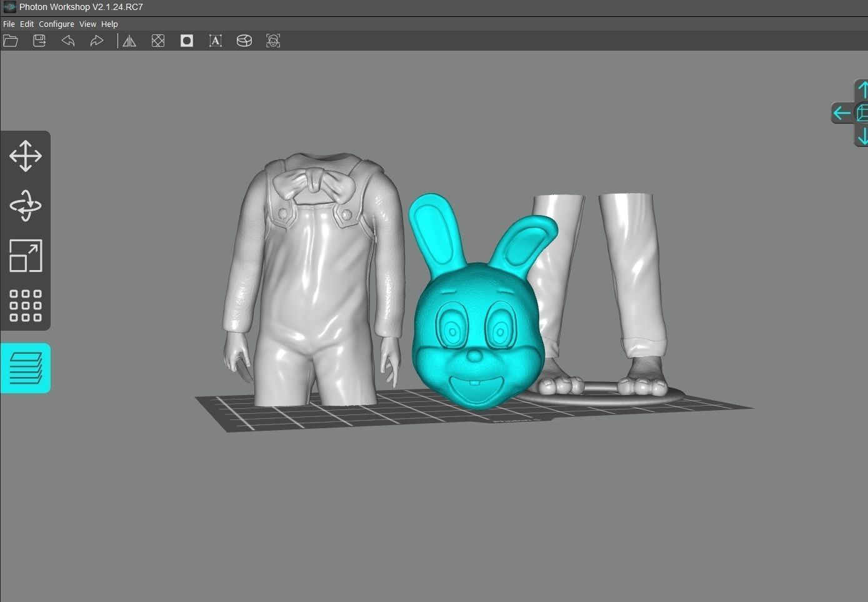
Task: Click the undo arrow icon
Action: pos(68,41)
